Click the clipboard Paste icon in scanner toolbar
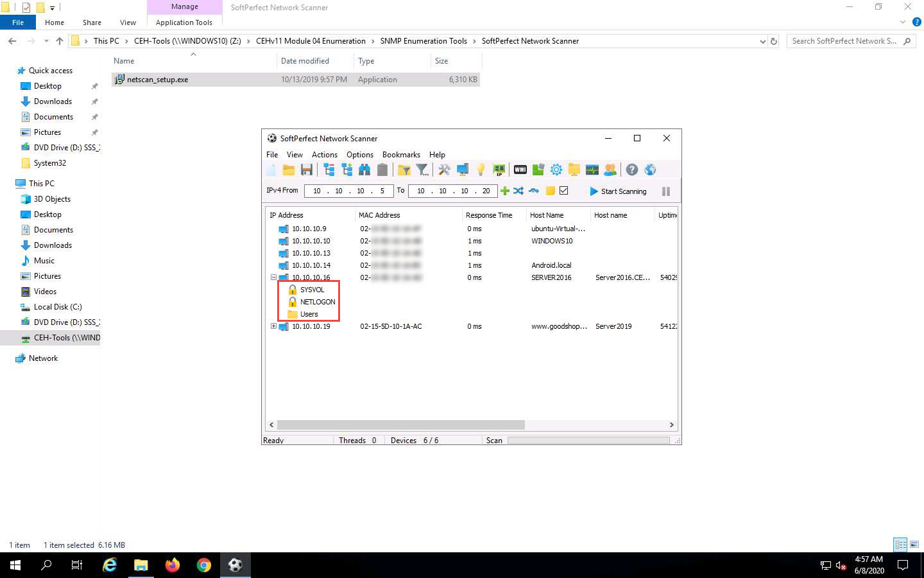This screenshot has width=924, height=578. 382,170
